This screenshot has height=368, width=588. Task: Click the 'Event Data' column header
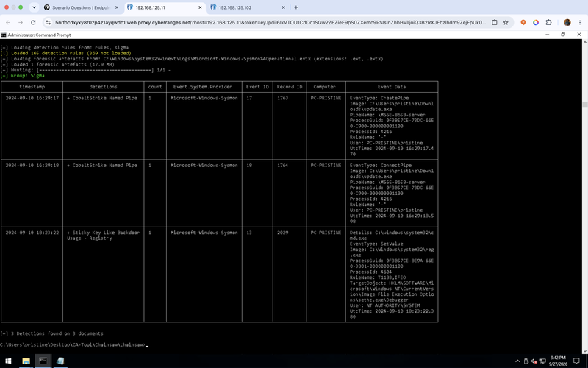(x=392, y=87)
